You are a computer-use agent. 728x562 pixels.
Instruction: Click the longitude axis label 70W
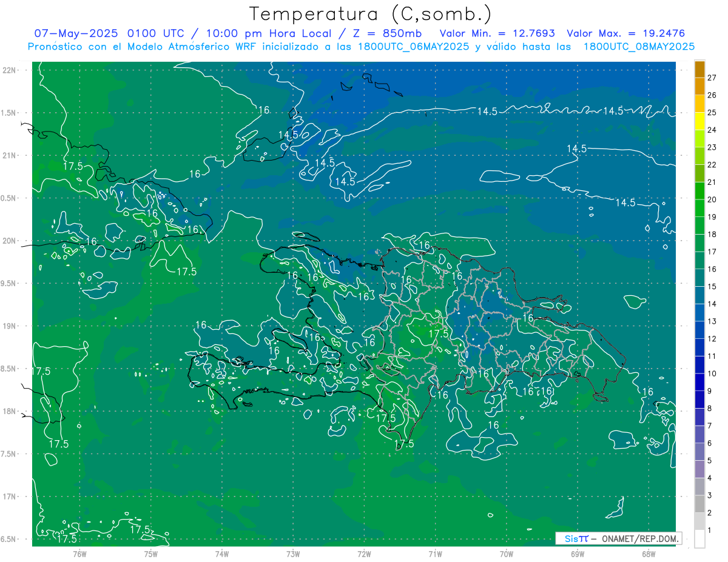[x=507, y=554]
